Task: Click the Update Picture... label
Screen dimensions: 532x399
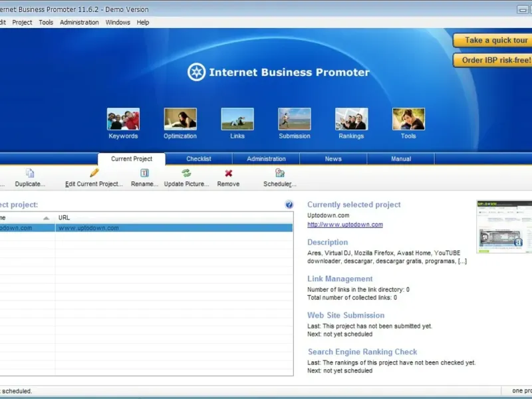Action: pyautogui.click(x=186, y=184)
